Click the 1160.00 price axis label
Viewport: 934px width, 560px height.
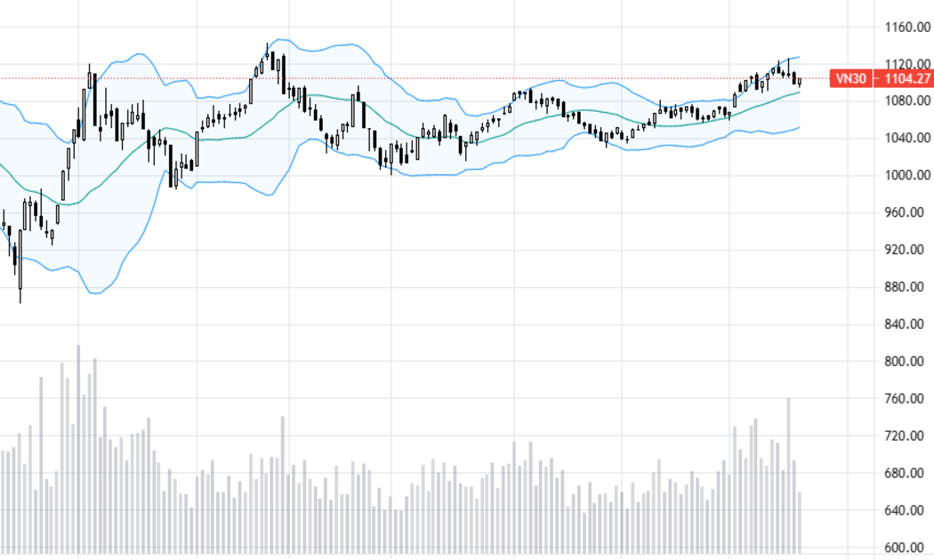pos(907,27)
